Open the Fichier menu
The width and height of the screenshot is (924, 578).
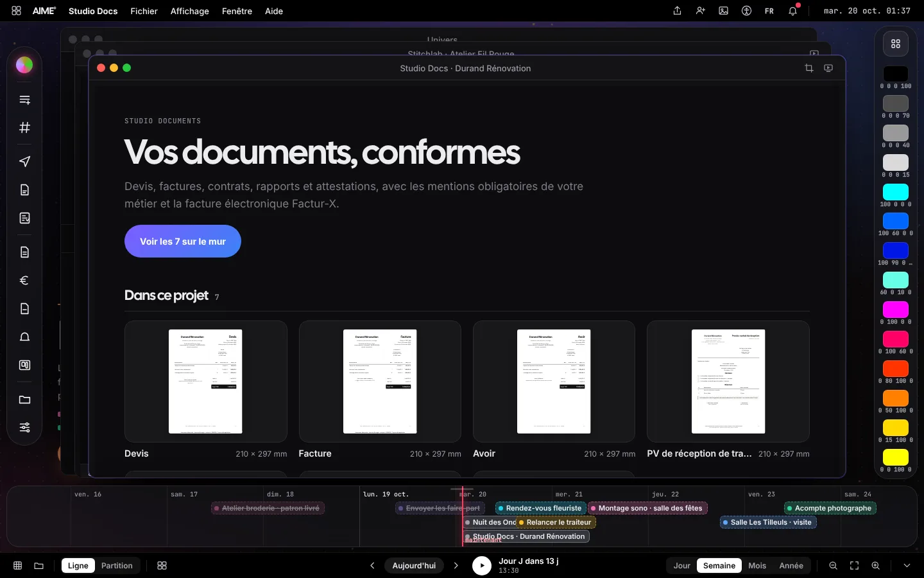click(144, 11)
